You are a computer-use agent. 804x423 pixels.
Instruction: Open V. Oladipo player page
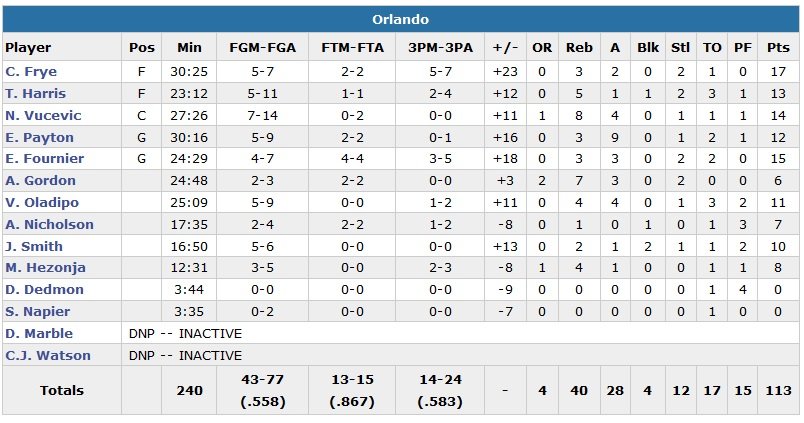[x=41, y=203]
